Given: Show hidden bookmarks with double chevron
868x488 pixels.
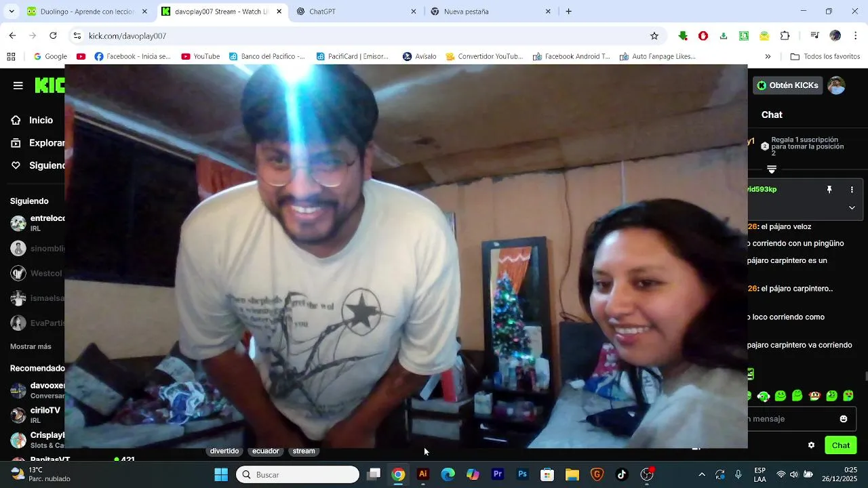Looking at the screenshot, I should pyautogui.click(x=768, y=56).
